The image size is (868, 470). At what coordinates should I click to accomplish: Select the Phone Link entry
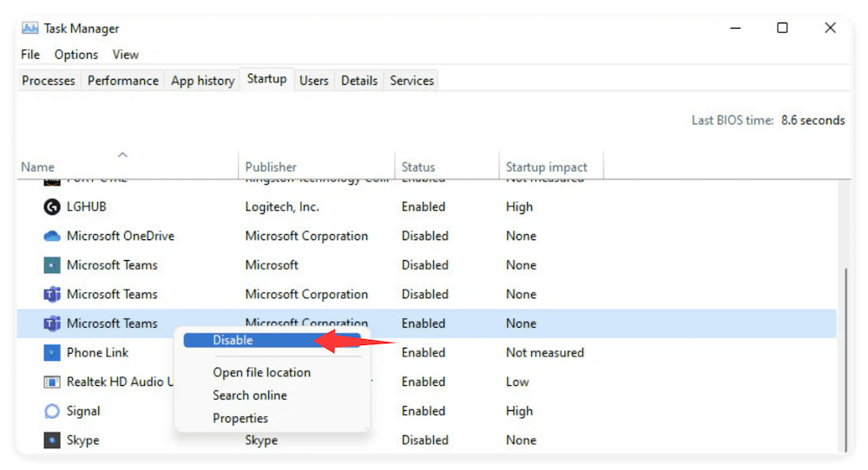(x=97, y=353)
